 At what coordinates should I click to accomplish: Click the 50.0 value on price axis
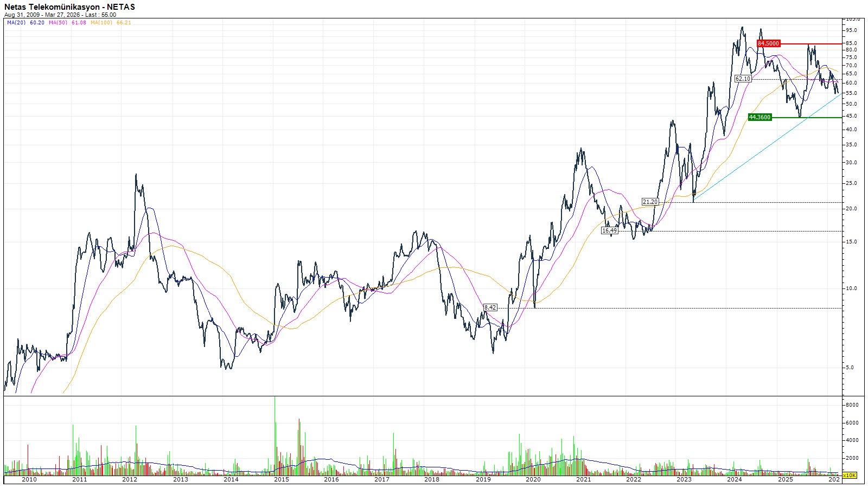(x=851, y=104)
